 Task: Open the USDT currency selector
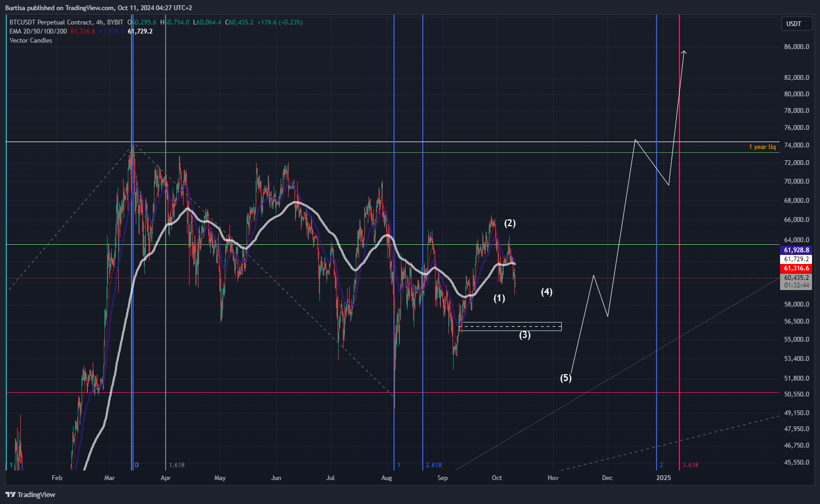tap(797, 23)
